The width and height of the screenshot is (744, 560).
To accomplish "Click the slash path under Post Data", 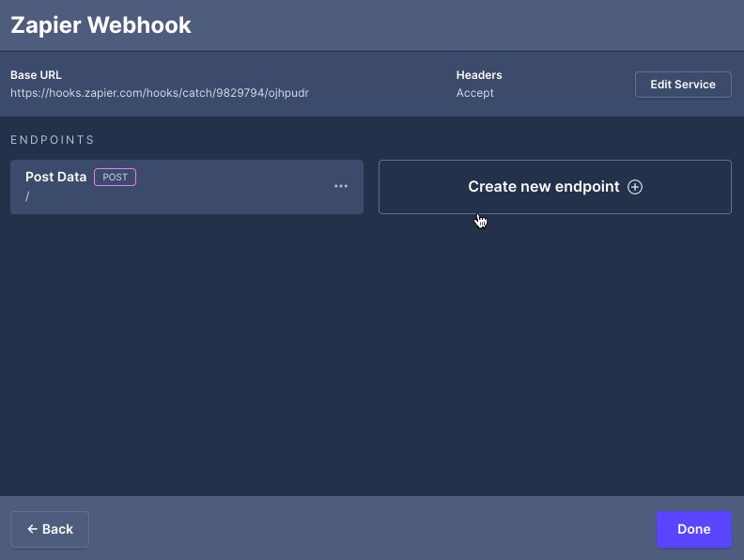I will click(27, 196).
